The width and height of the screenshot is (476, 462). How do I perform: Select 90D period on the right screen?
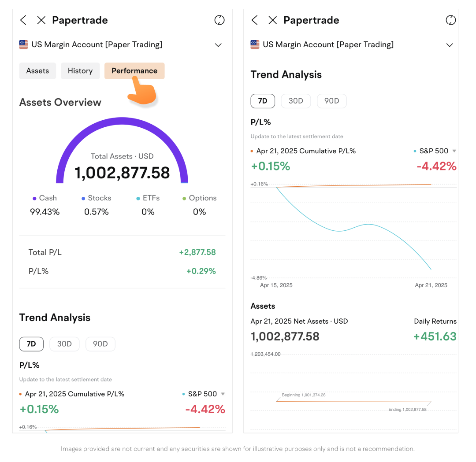331,101
